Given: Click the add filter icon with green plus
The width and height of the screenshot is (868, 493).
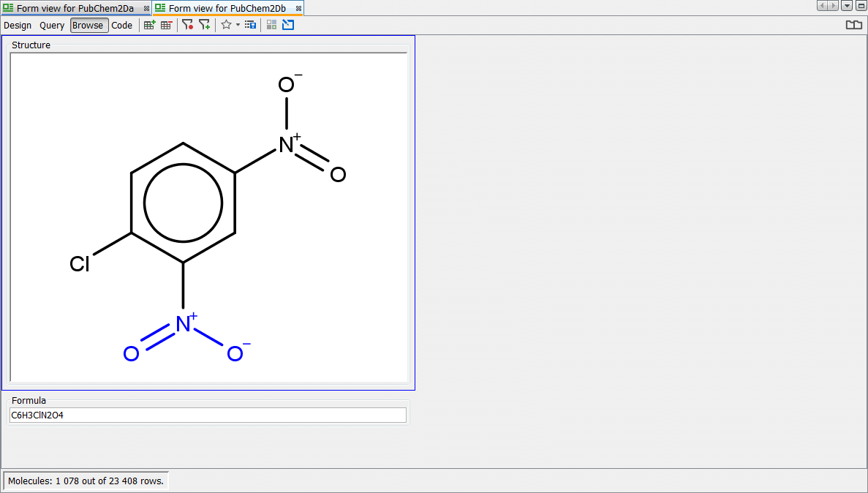Looking at the screenshot, I should (205, 25).
